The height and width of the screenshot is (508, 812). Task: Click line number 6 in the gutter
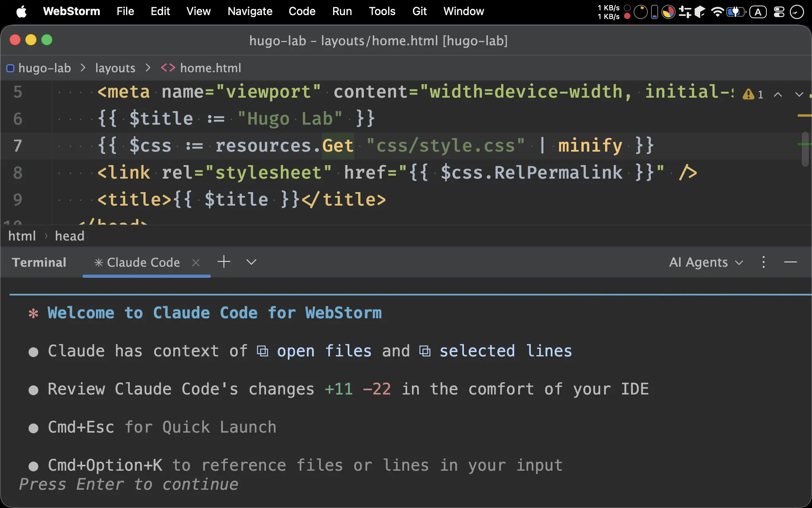pos(18,119)
